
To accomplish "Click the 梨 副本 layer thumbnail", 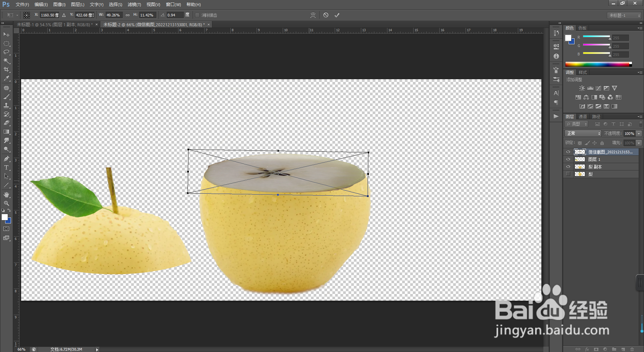I will click(x=580, y=167).
